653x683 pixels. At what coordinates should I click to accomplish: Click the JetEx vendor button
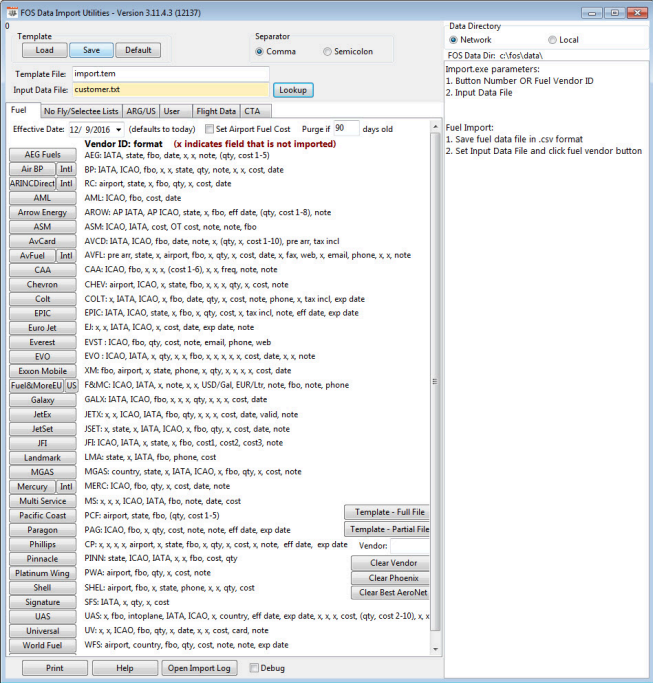[43, 414]
